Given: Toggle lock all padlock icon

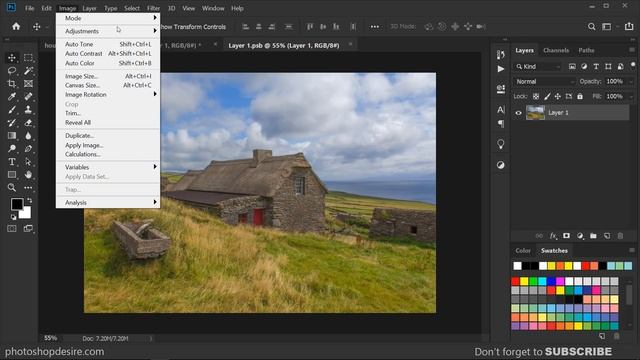Looking at the screenshot, I should click(x=580, y=97).
